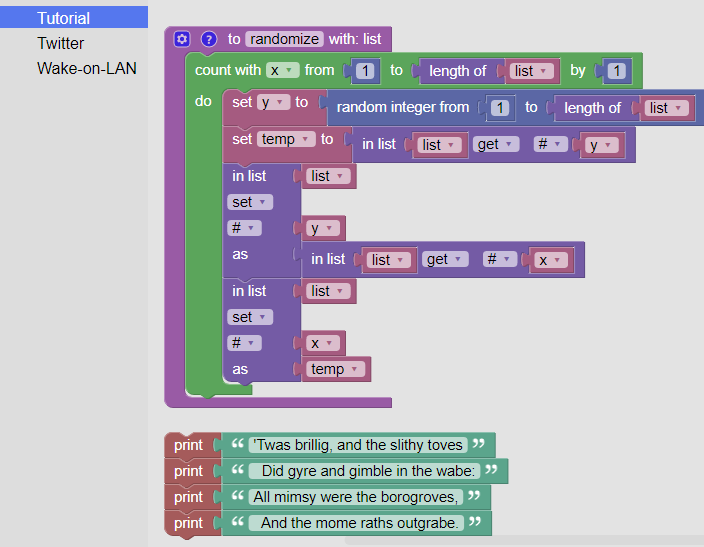
Task: Open x dropdown in the 'as in list' row
Action: point(550,260)
